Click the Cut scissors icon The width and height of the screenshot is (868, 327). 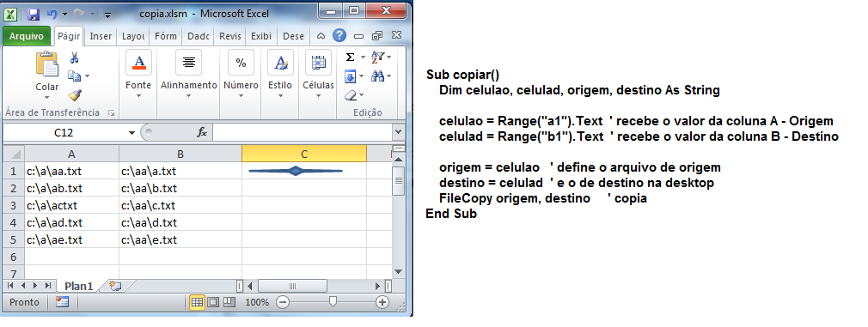[74, 58]
